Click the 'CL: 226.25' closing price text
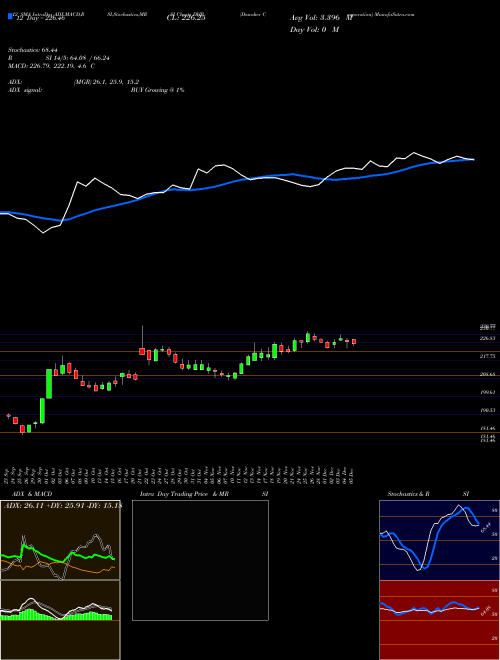The image size is (500, 660). pos(186,18)
